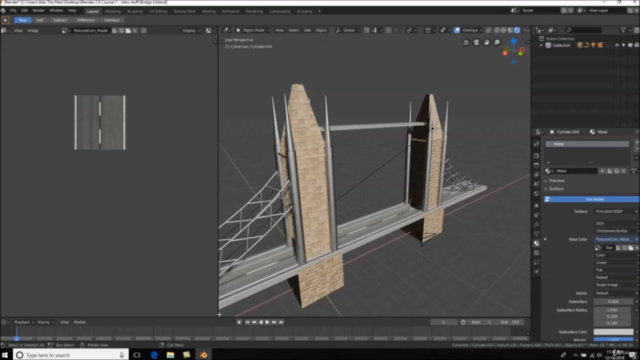Open the Playback popover in timeline
Screen dimensions: 640x360
[24, 322]
